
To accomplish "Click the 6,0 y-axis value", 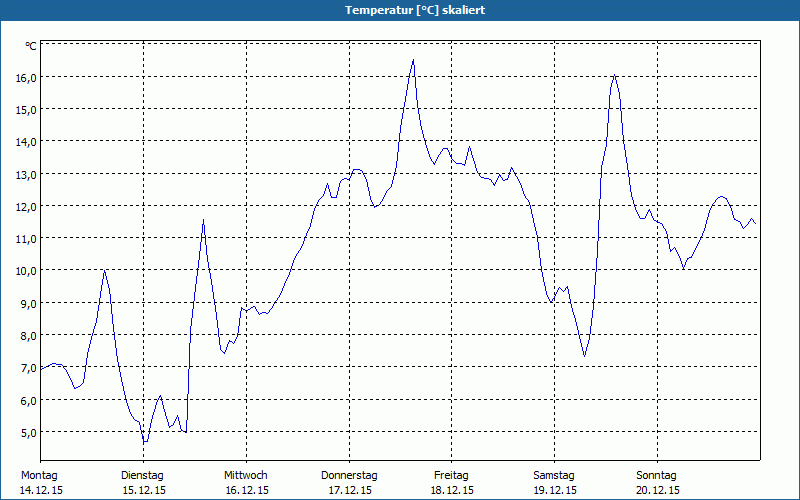I will click(x=29, y=401).
